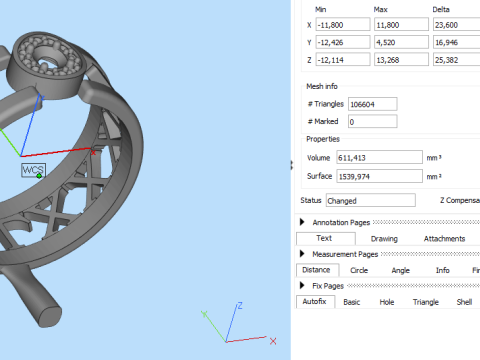
Task: Click the Z Min field -12,114
Action: [343, 60]
